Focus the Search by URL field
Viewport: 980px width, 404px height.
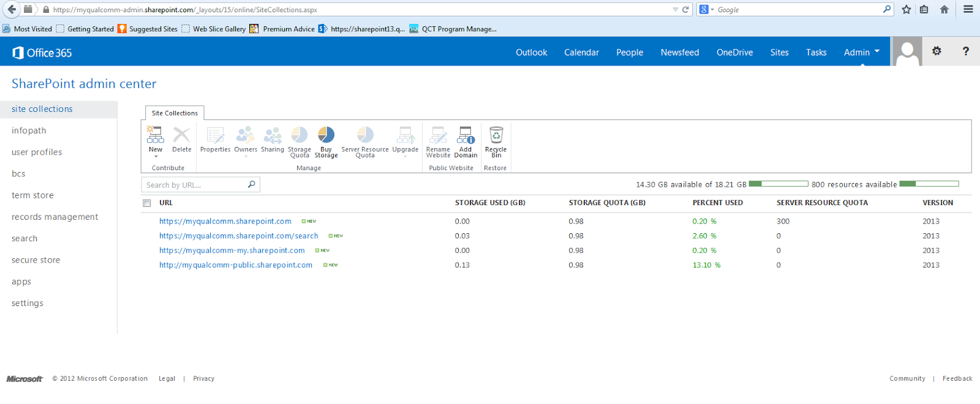pyautogui.click(x=201, y=185)
